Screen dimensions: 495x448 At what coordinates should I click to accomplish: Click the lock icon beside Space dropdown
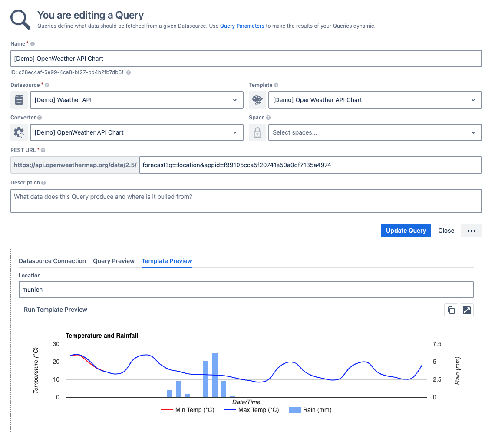tap(257, 132)
